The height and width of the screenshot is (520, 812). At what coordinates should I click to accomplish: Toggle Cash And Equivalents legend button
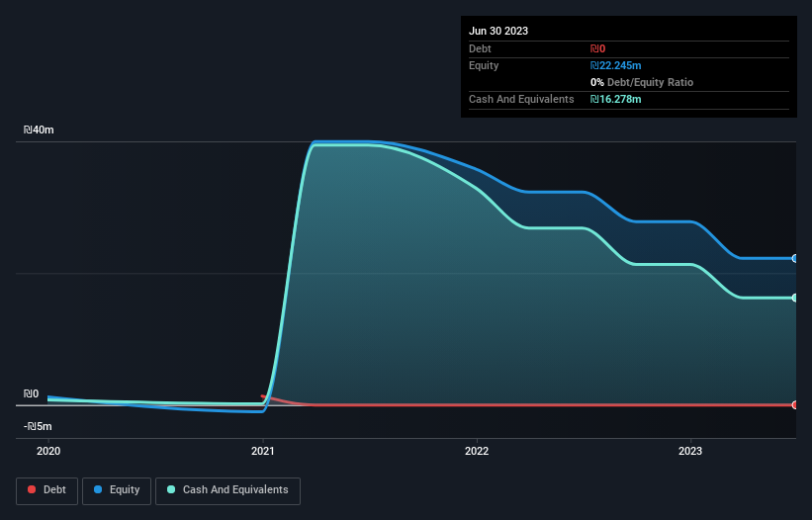click(x=227, y=490)
